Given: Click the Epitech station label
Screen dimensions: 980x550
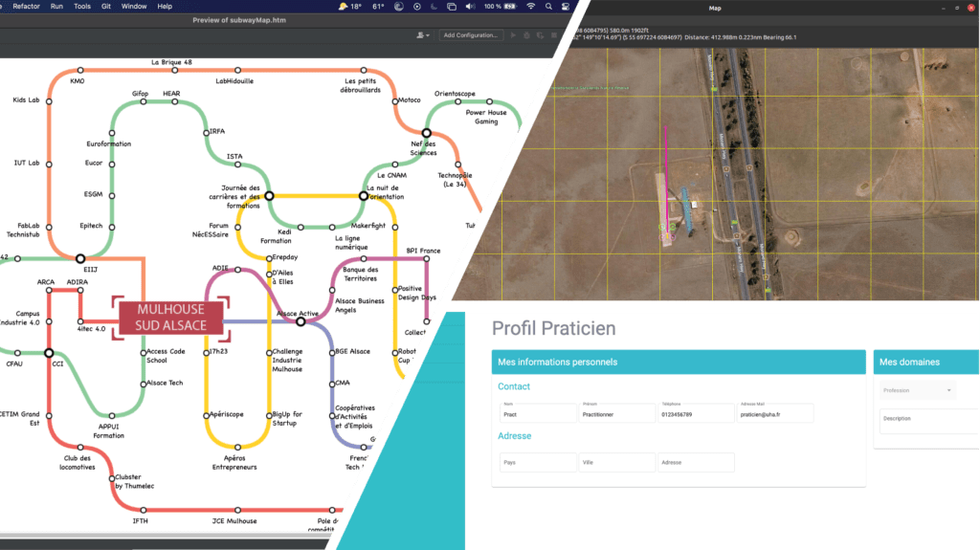Looking at the screenshot, I should point(91,226).
